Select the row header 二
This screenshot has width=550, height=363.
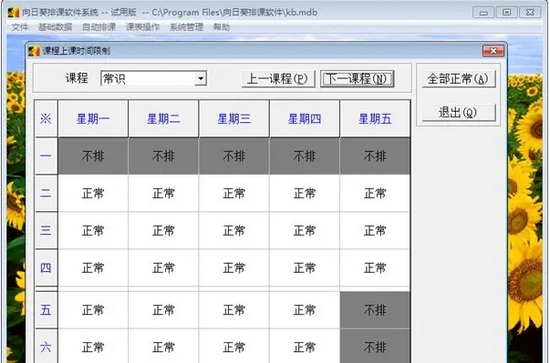(46, 193)
